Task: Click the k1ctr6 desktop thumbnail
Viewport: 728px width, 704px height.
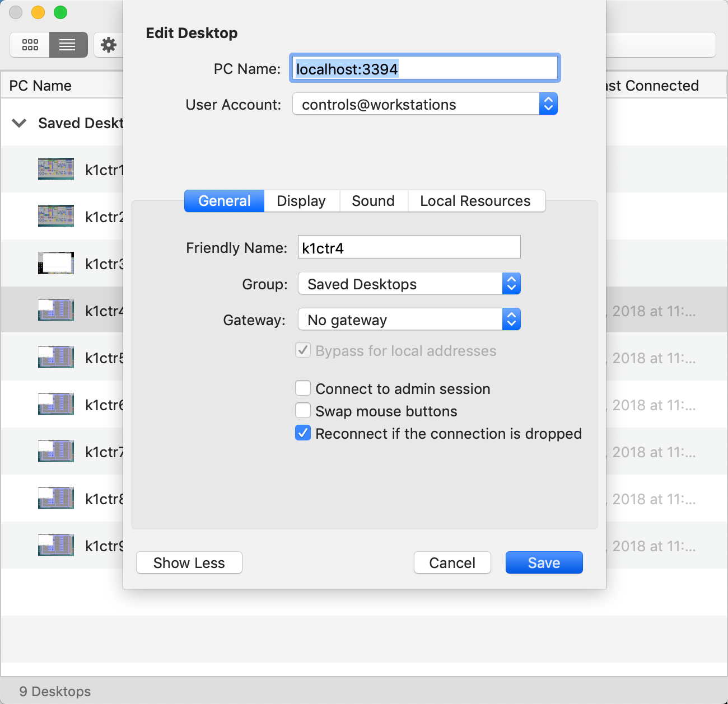Action: tap(56, 404)
